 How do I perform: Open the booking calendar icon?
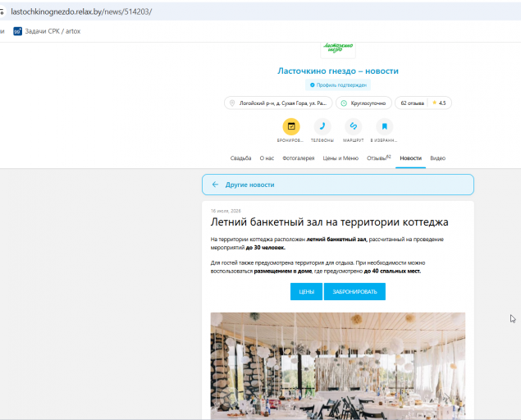291,126
